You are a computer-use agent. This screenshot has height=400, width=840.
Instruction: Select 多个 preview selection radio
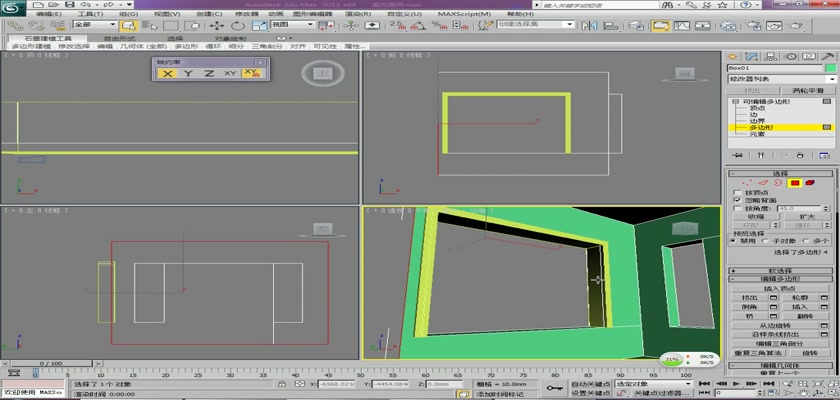806,241
